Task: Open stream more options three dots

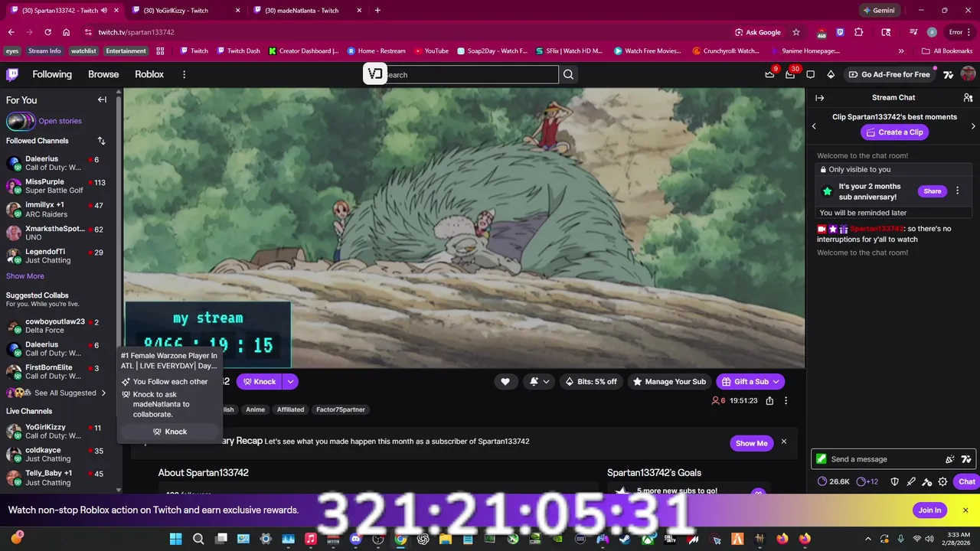Action: (x=786, y=400)
